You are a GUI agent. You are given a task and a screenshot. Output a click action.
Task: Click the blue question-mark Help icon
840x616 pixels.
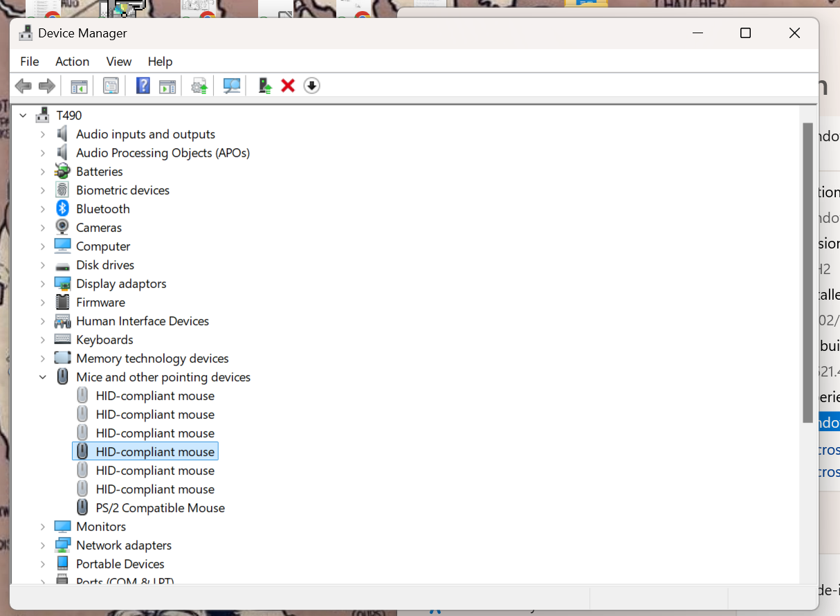[143, 86]
